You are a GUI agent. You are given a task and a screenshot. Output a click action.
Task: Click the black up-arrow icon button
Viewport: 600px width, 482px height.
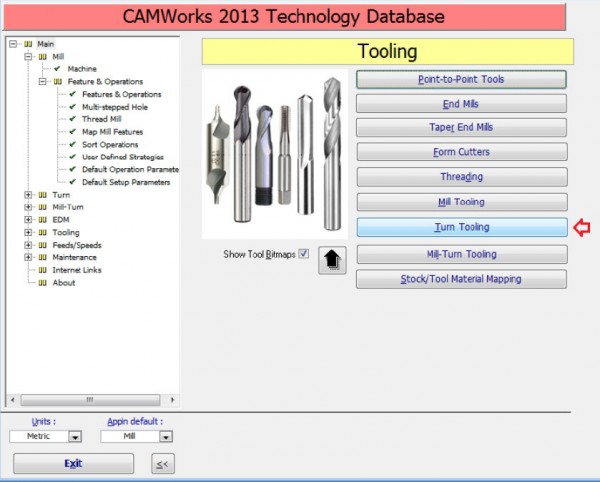[x=332, y=260]
